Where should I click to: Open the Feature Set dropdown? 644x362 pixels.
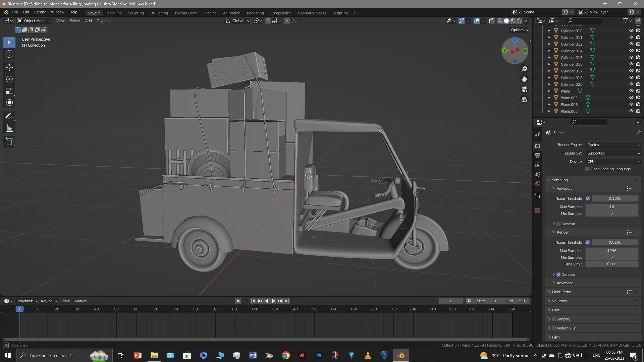[613, 153]
